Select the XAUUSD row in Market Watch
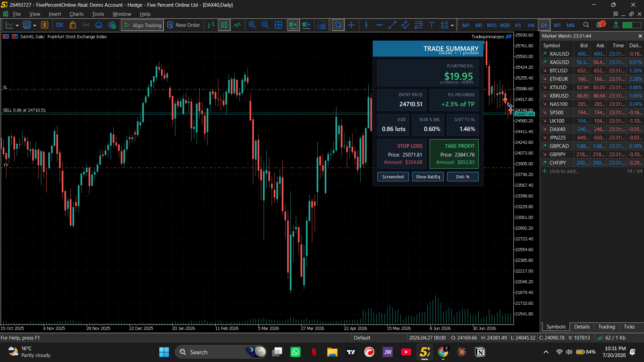 click(592, 54)
